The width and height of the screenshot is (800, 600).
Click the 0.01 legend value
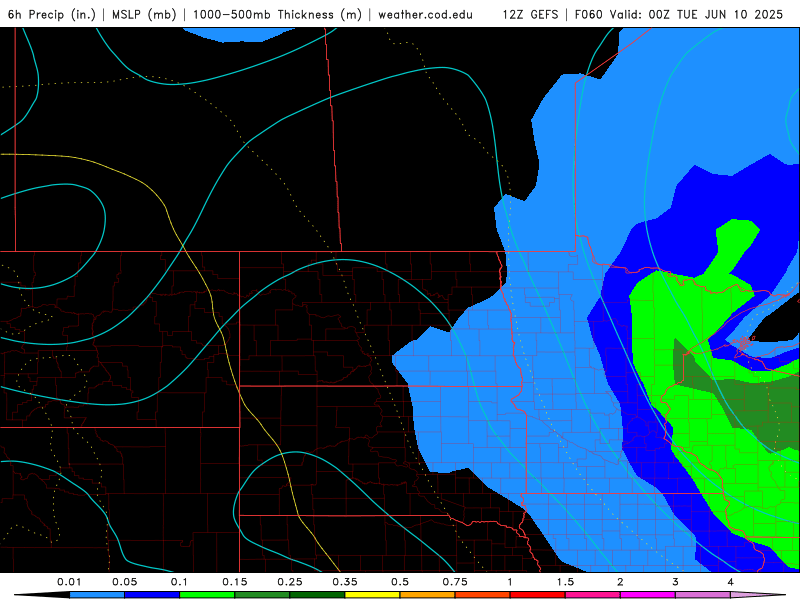69,582
